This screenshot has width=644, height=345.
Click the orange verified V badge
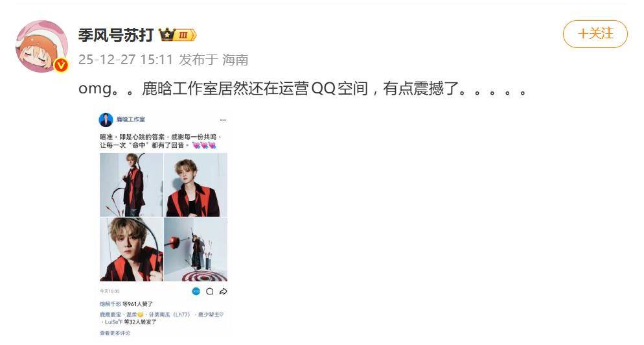pos(62,65)
